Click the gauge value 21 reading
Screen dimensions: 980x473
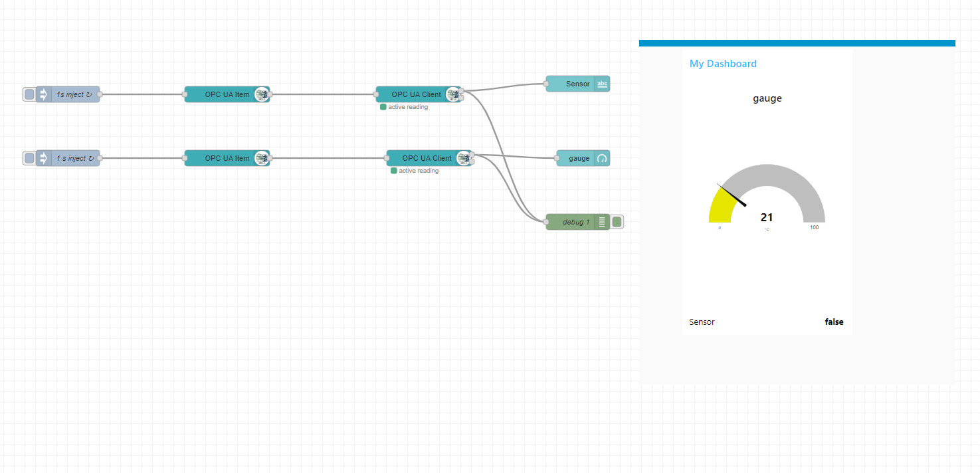coord(767,217)
